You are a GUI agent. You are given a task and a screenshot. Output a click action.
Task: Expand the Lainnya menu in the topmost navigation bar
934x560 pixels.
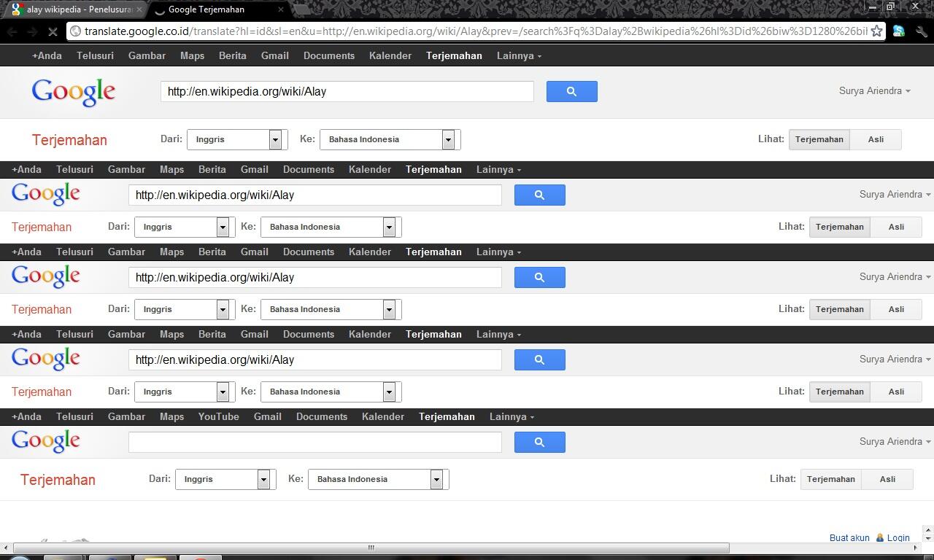tap(519, 55)
